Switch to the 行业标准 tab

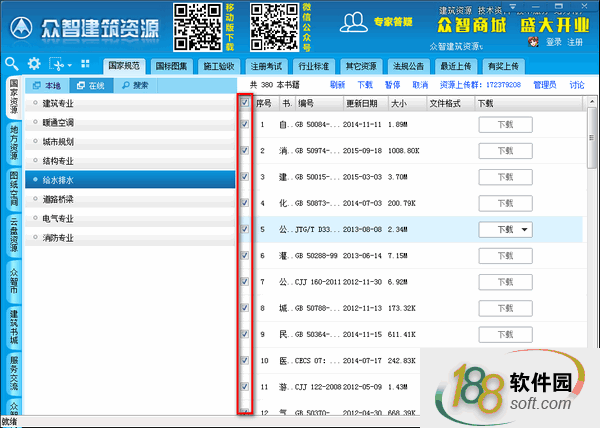tap(314, 66)
